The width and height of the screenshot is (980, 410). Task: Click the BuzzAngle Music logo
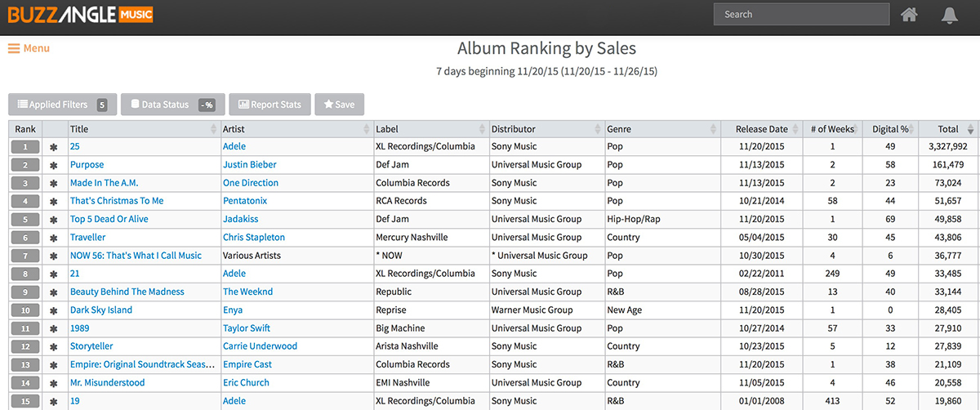80,14
